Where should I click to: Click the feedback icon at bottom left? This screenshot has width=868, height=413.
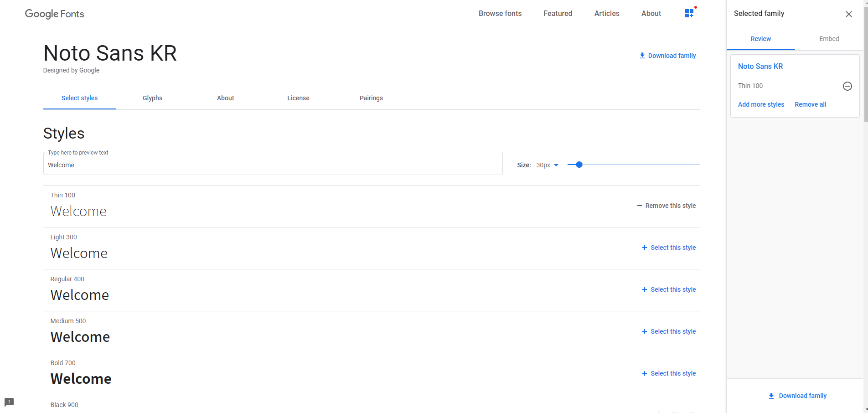coord(9,402)
